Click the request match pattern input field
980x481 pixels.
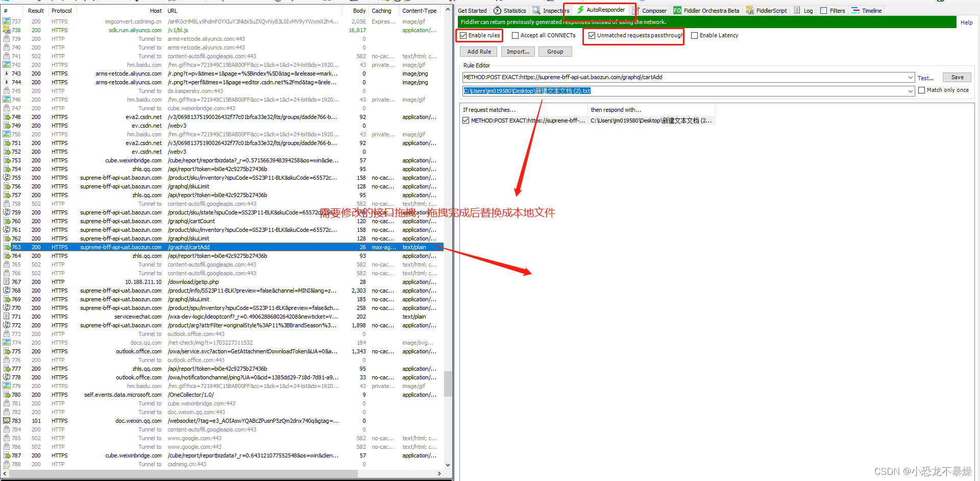pos(684,78)
